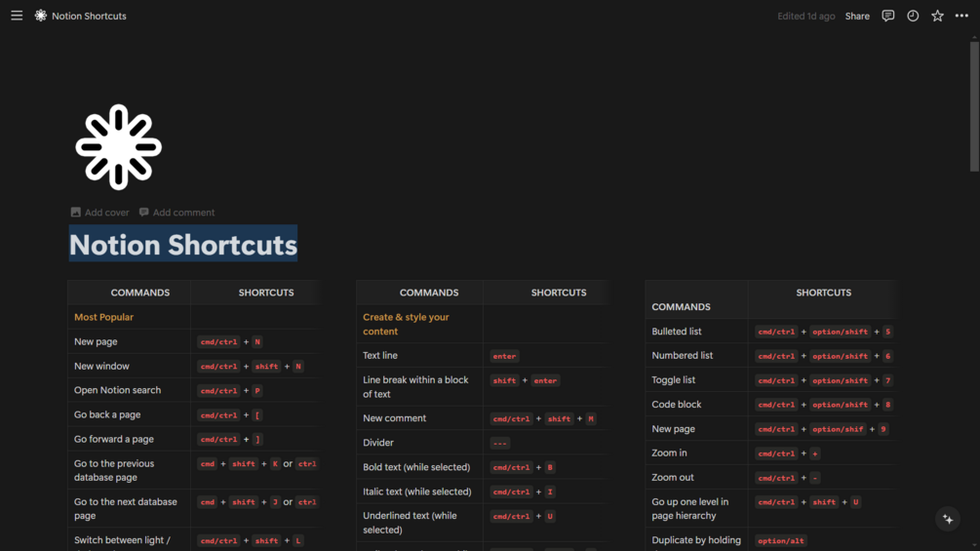Click Add cover

click(x=100, y=213)
